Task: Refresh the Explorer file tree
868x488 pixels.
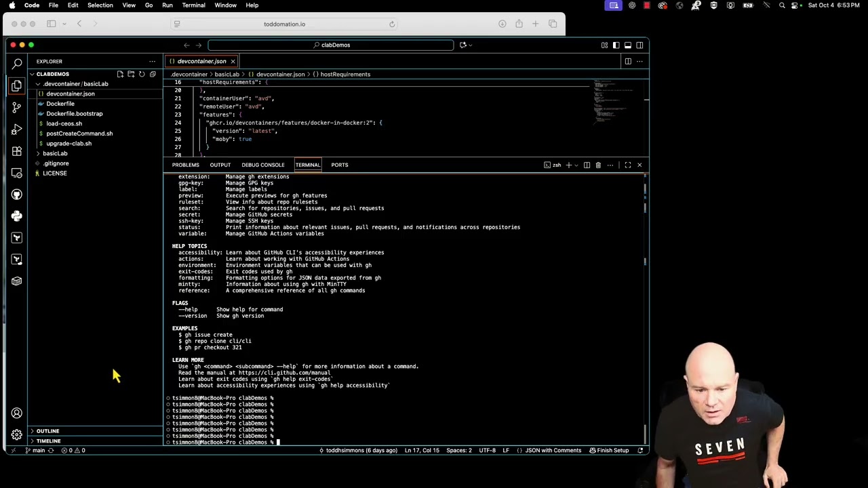Action: [x=142, y=74]
